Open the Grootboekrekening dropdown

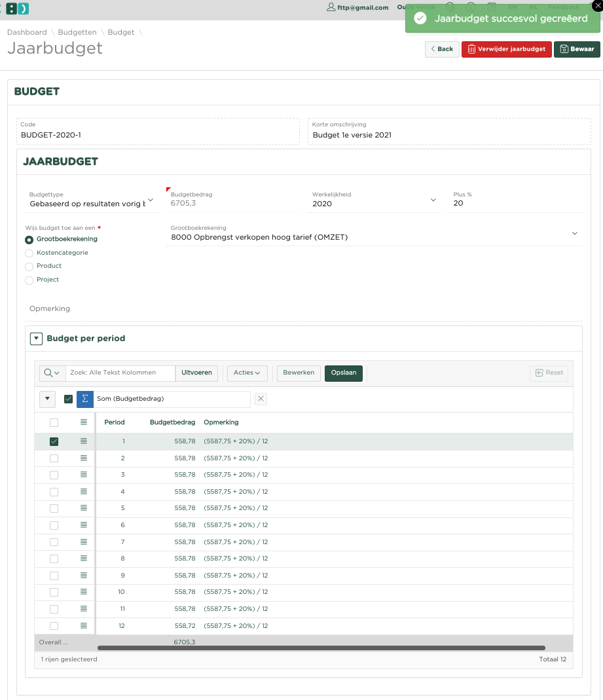pyautogui.click(x=575, y=233)
